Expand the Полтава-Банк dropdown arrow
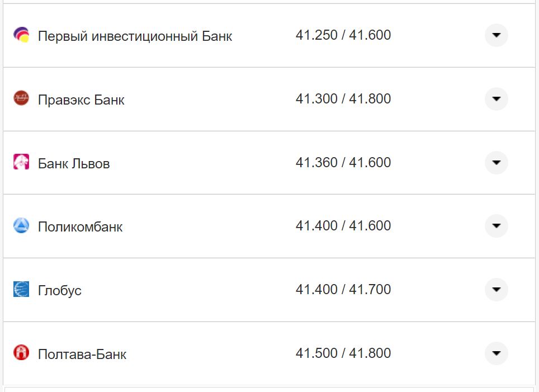The height and width of the screenshot is (392, 539). pos(496,353)
